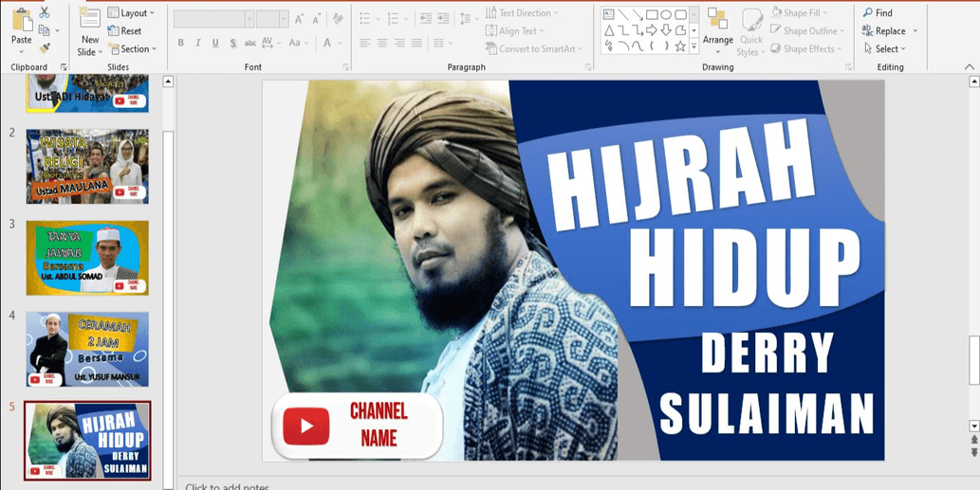Select slide 3 thumbnail Tanya Jawab

click(x=87, y=258)
